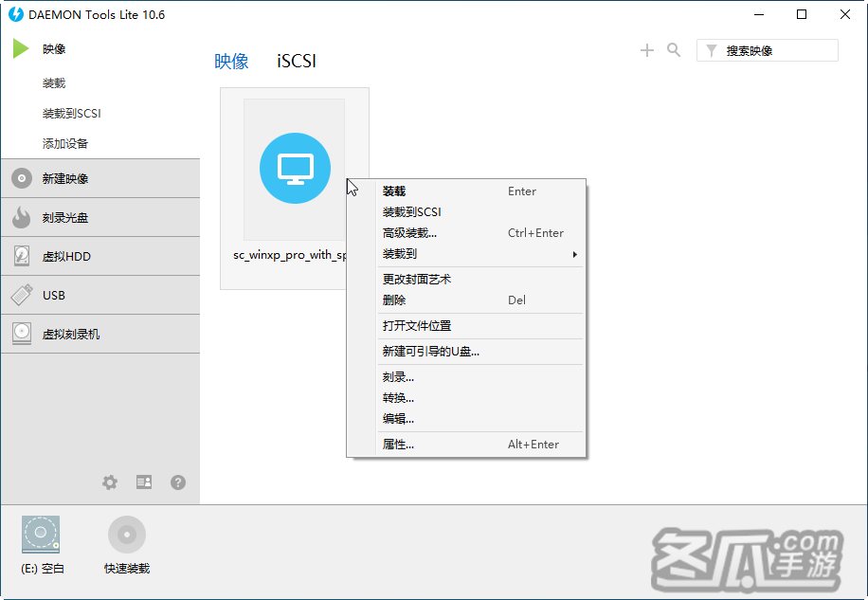Image resolution: width=868 pixels, height=600 pixels.
Task: Open settings with the gear icon
Action: (x=110, y=482)
